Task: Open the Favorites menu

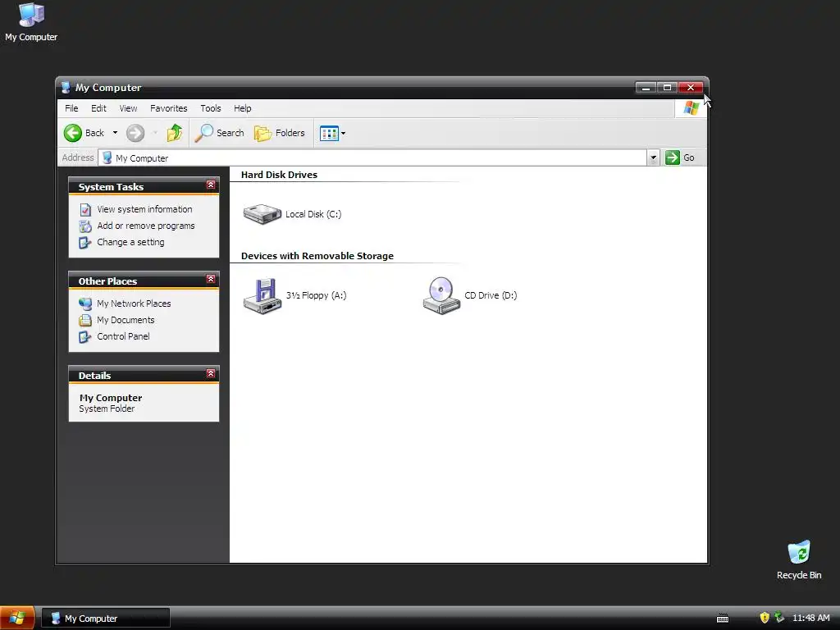Action: point(169,108)
